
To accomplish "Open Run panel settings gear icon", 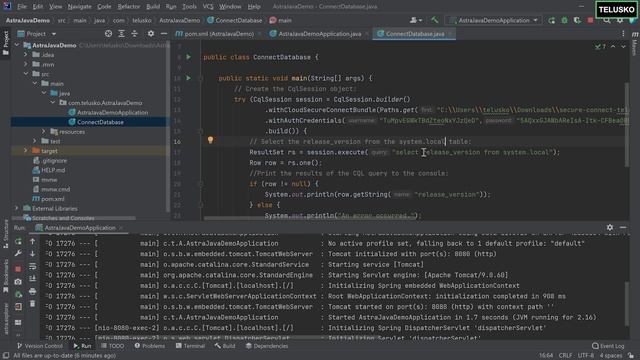I will 610,227.
